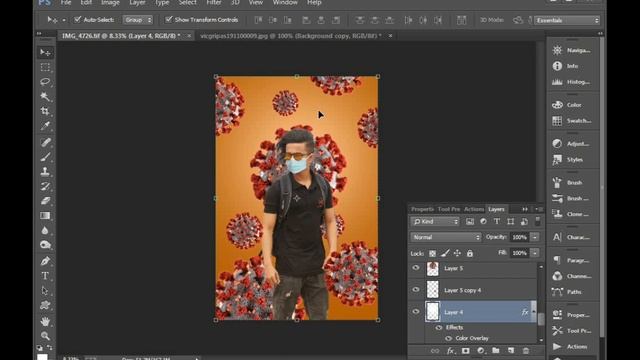Select the Magic Wand tool

(x=45, y=96)
